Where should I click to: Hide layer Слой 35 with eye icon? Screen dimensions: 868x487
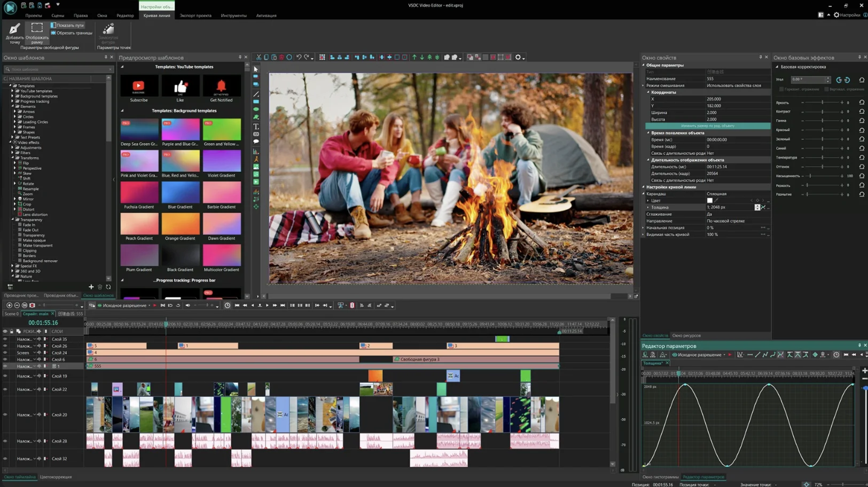(x=5, y=339)
